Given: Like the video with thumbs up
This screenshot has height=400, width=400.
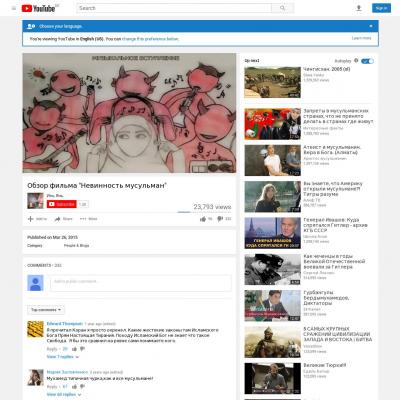Looking at the screenshot, I should coord(203,219).
